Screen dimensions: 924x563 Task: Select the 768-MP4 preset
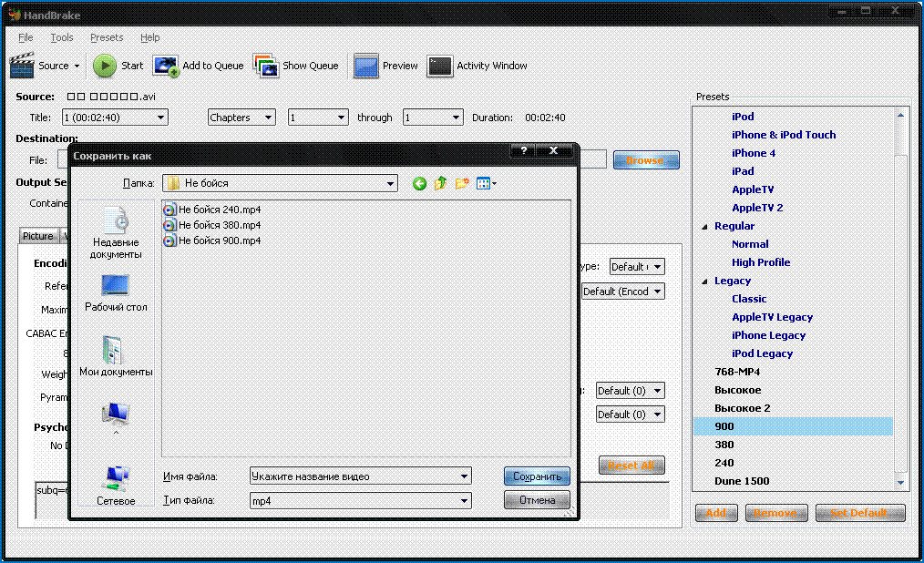(737, 373)
